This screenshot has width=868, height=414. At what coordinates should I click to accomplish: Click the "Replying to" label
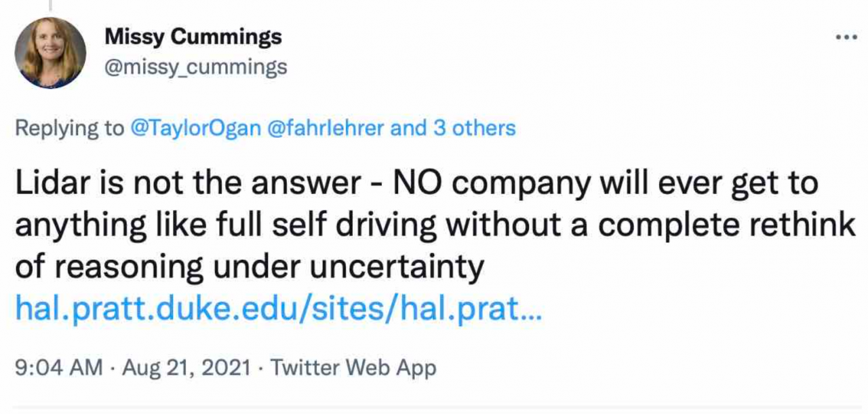[x=69, y=128]
